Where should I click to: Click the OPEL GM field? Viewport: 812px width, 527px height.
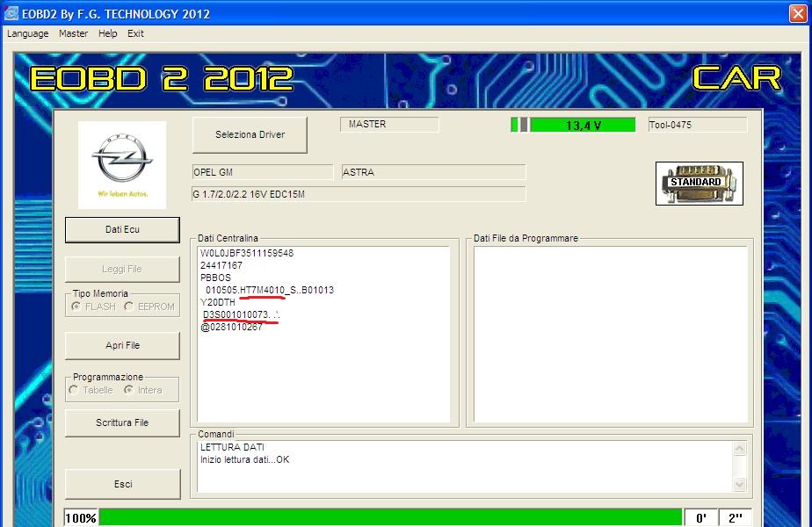coord(262,172)
